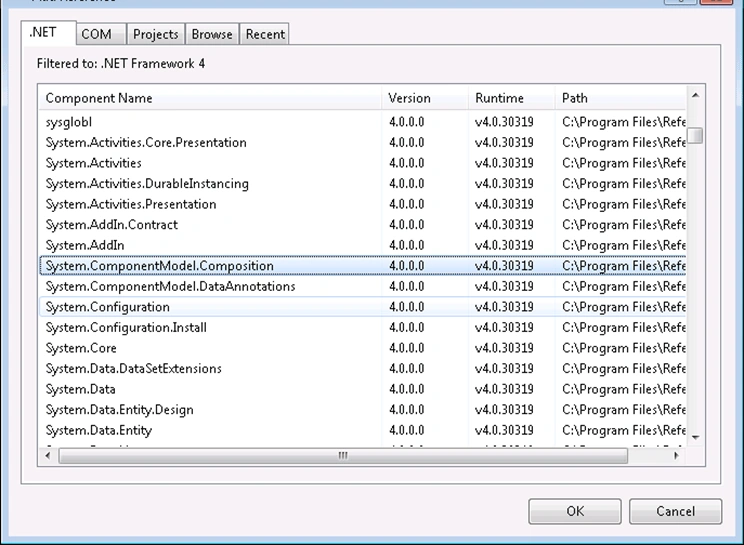Click the Runtime column header

pyautogui.click(x=512, y=98)
